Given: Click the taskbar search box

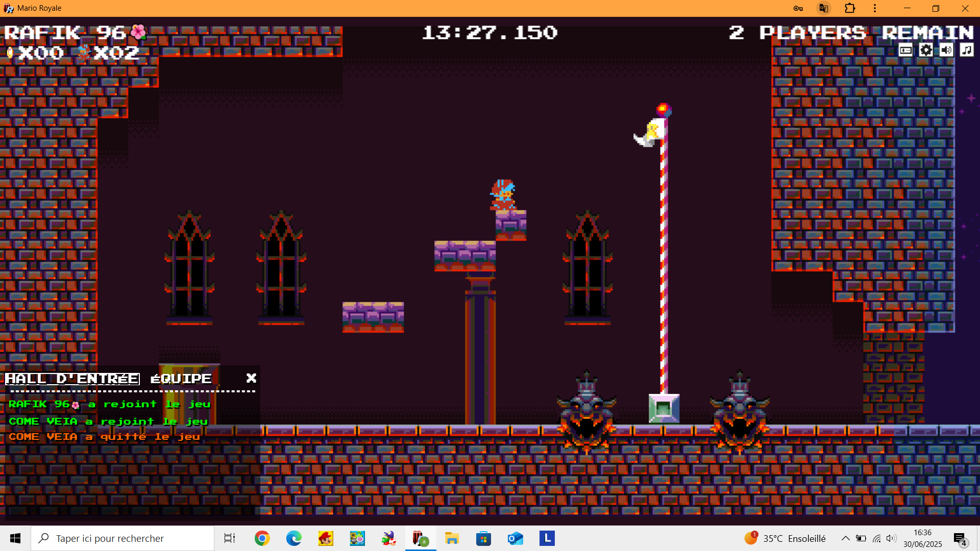Looking at the screenshot, I should click(122, 538).
